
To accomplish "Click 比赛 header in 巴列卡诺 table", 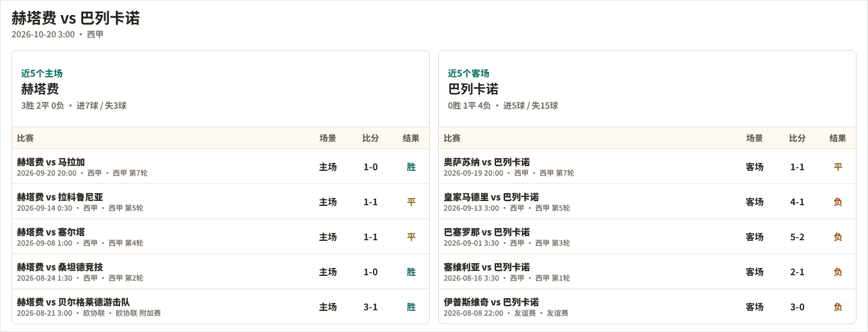I will tap(452, 138).
